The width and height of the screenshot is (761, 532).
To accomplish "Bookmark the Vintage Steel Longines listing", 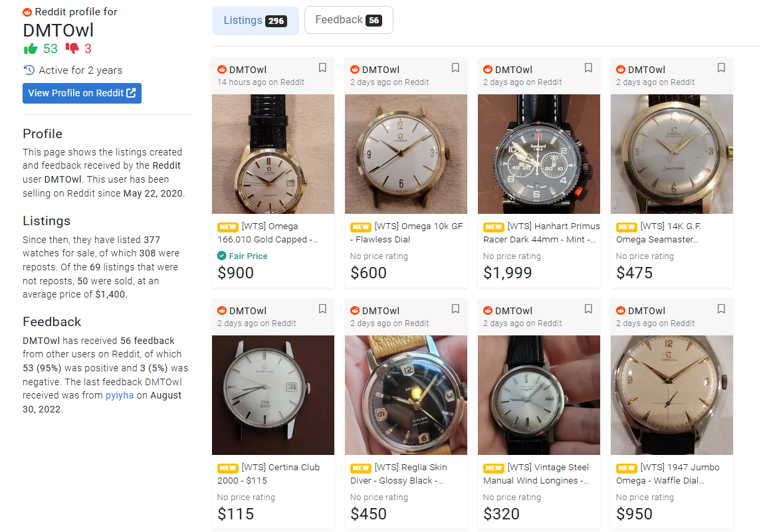I will tap(588, 309).
